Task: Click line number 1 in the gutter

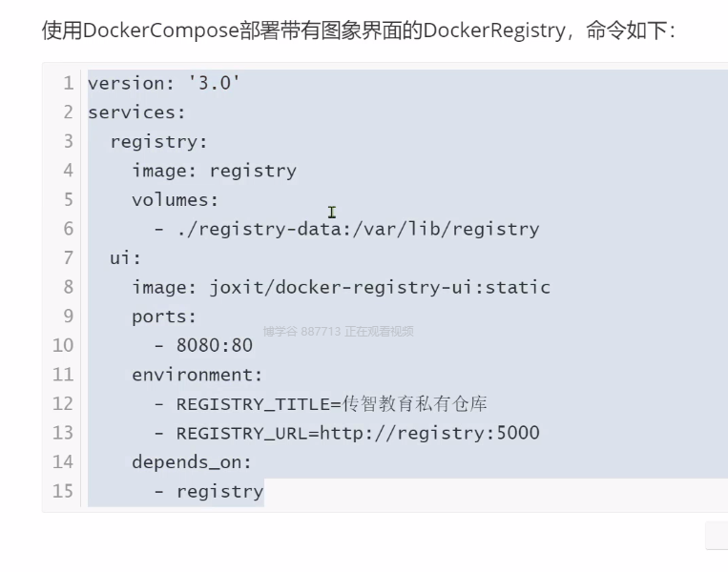Action: [68, 83]
